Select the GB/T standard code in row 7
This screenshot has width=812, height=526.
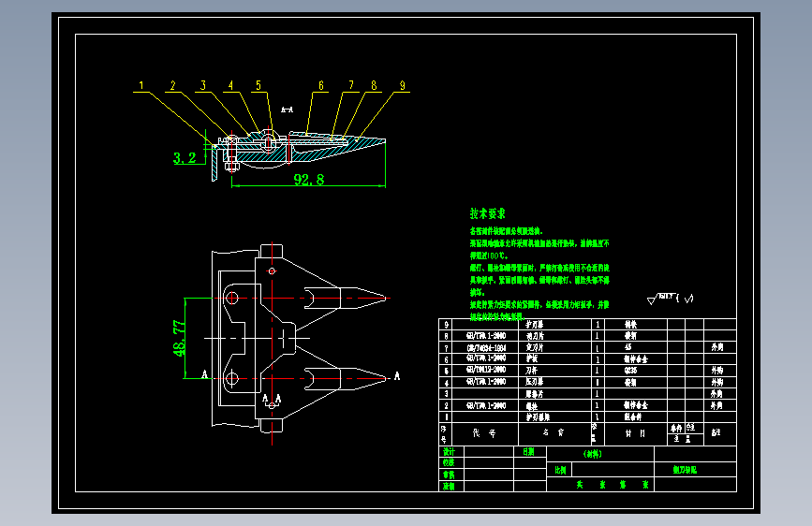486,348
